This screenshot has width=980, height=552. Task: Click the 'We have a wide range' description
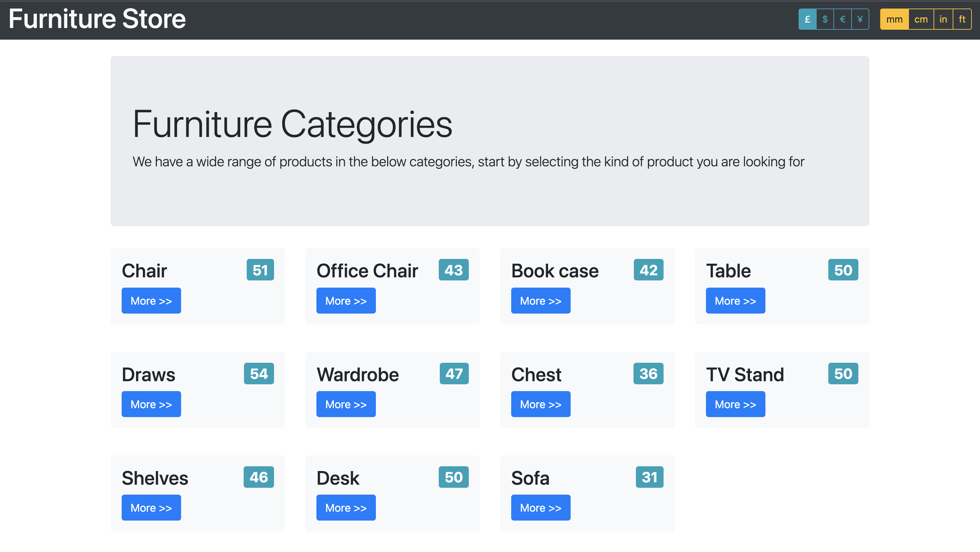click(x=468, y=162)
